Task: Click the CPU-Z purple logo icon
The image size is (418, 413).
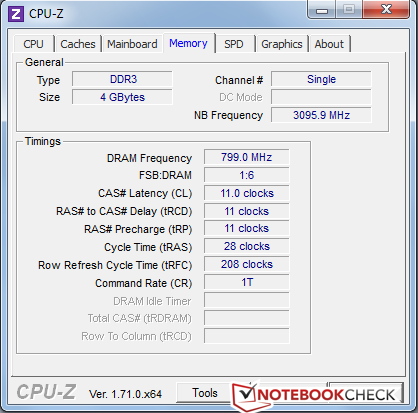Action: point(16,14)
